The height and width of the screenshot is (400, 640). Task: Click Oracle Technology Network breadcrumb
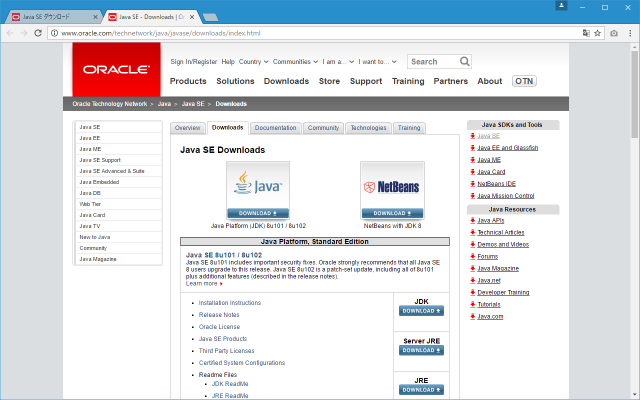pyautogui.click(x=110, y=104)
